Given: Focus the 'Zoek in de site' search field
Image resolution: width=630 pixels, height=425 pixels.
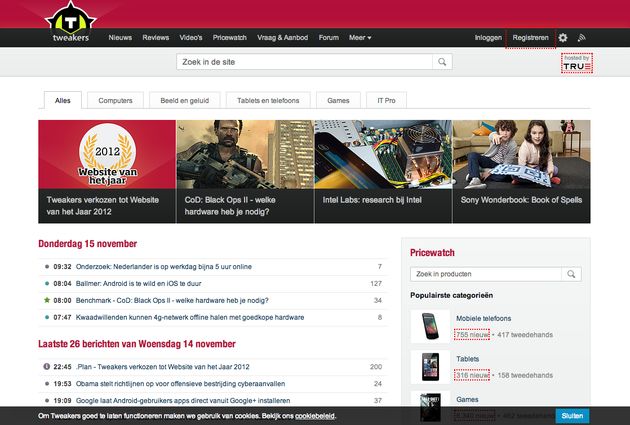Looking at the screenshot, I should (x=305, y=62).
